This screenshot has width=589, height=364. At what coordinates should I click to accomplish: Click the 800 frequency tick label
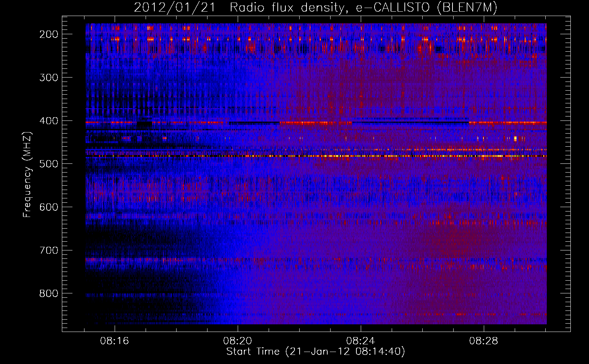(x=49, y=293)
